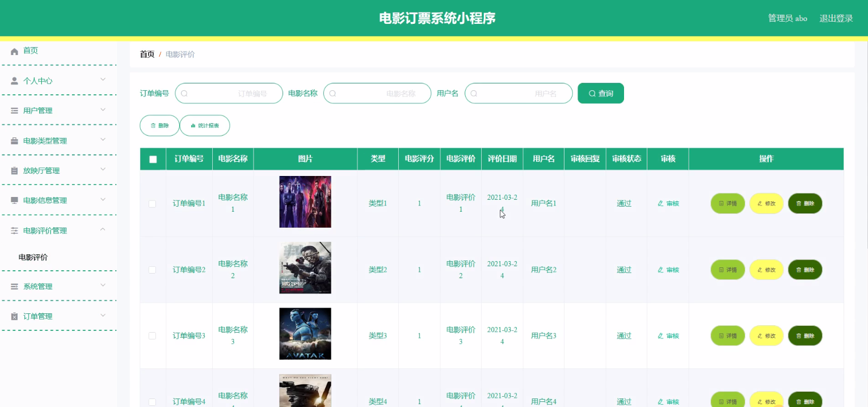Expand 用户管理 with its chevron
The height and width of the screenshot is (407, 868).
103,109
